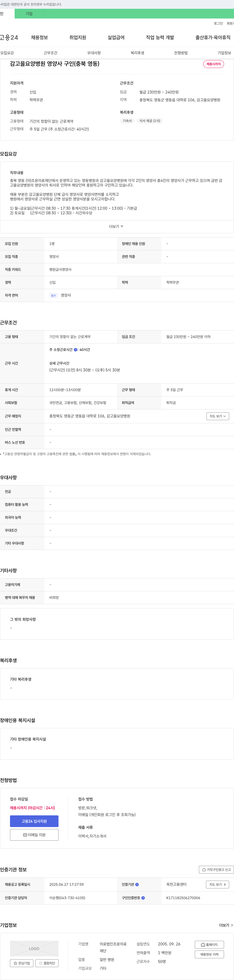Image resolution: width=234 pixels, height=980 pixels.
Task: Click the 구인인증번호 help question icon
Action: click(143, 898)
